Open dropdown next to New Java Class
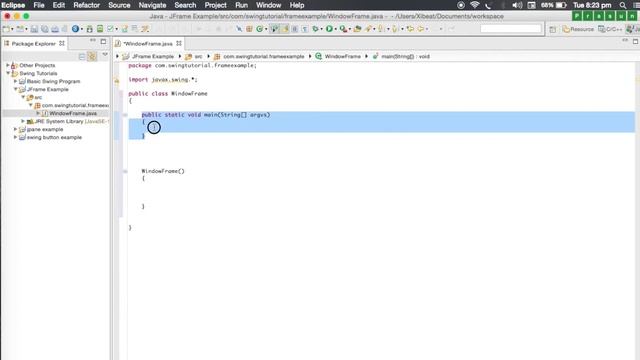The height and width of the screenshot is (360, 640). click(266, 29)
